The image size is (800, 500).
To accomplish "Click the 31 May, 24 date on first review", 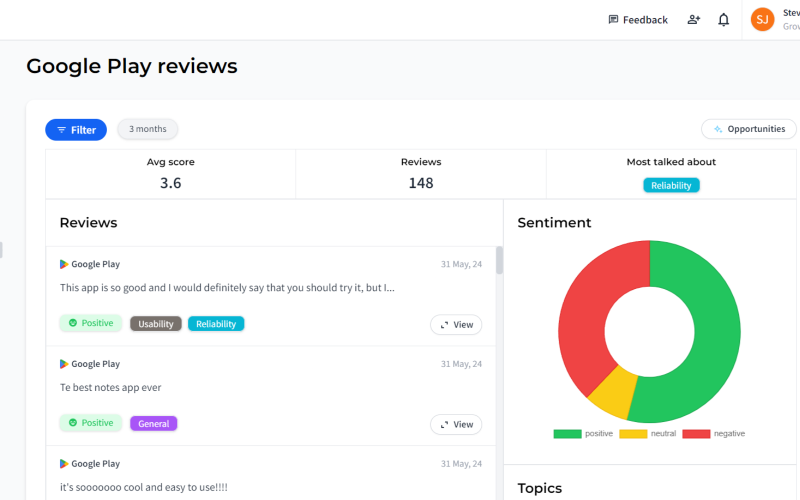I will pyautogui.click(x=461, y=264).
